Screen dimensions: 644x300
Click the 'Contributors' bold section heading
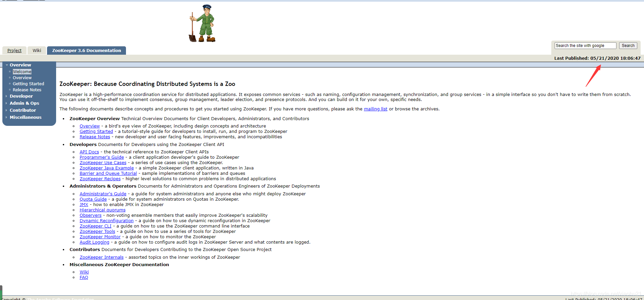[x=85, y=250]
